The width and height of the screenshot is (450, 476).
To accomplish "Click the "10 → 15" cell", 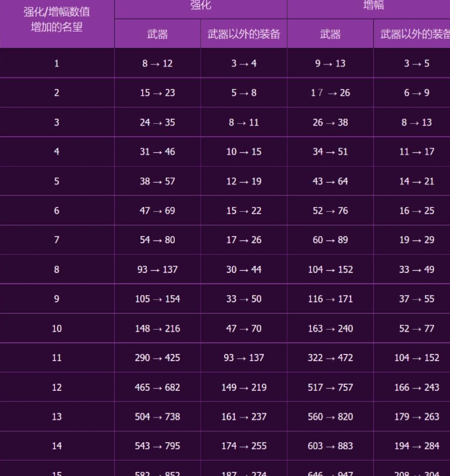I will 244,152.
